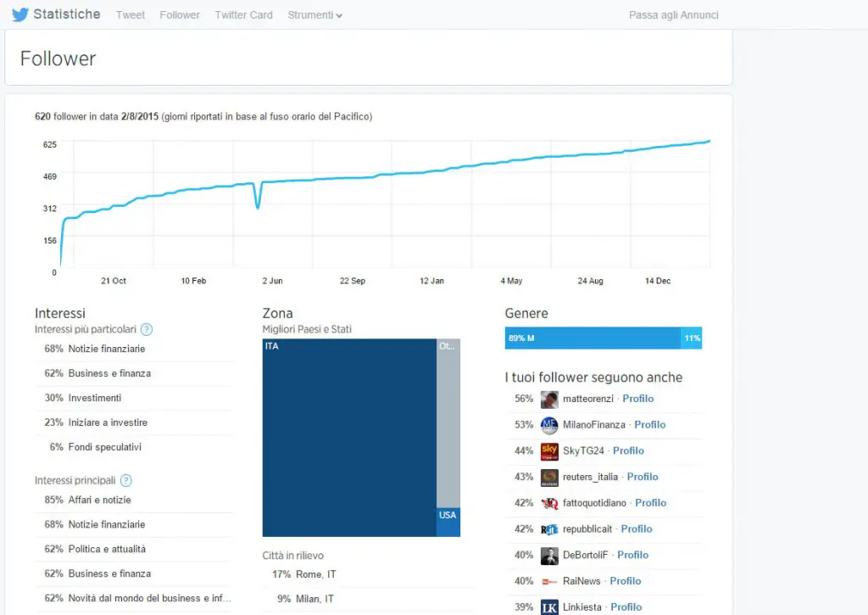Click the 17% Rome, IT city row
The image size is (868, 615).
coord(368,574)
